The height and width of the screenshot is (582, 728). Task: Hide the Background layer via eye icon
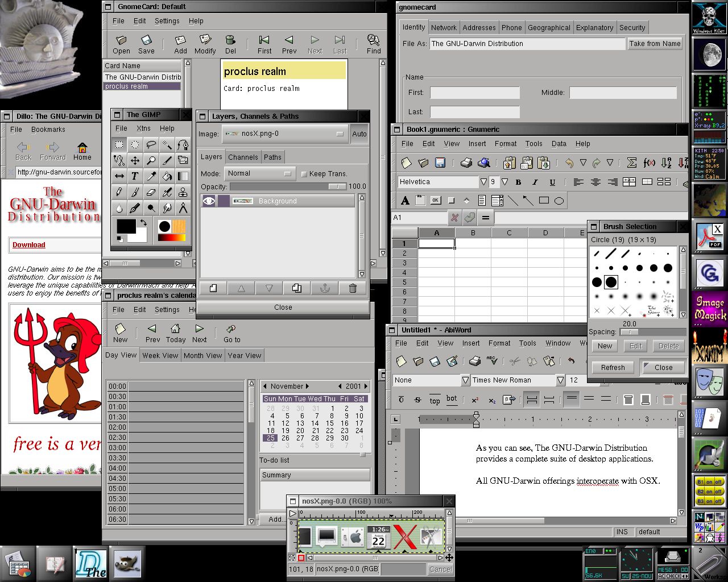209,201
